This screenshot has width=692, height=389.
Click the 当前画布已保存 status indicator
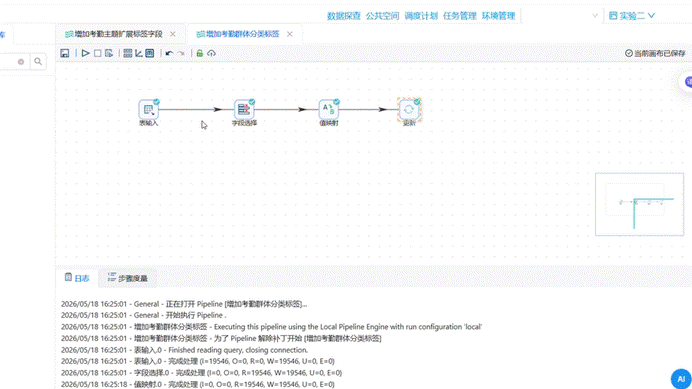tap(655, 53)
